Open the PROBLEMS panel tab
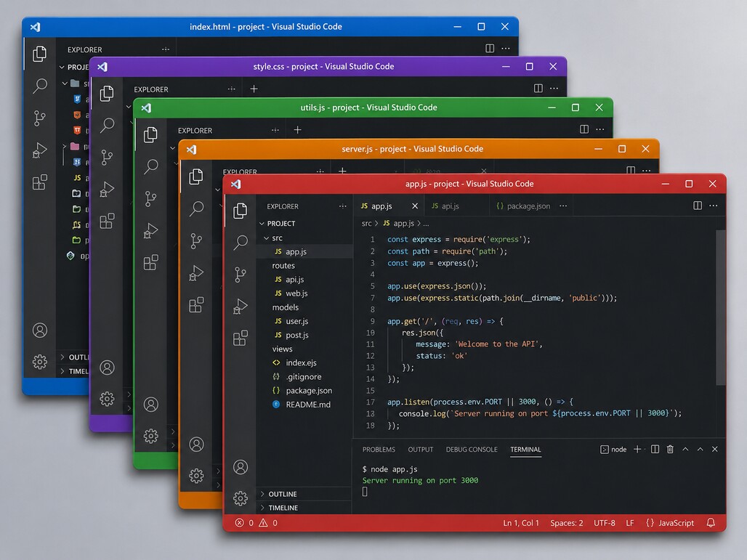 point(379,449)
